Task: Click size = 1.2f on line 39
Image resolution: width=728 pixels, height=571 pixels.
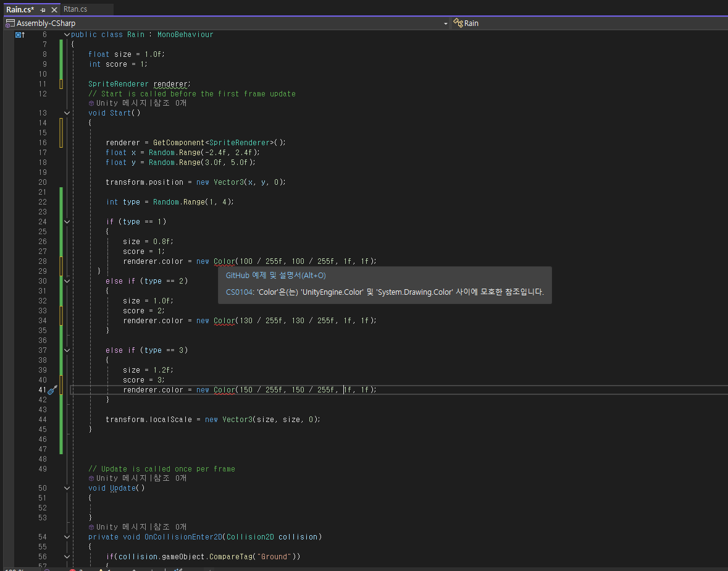Action: (148, 370)
